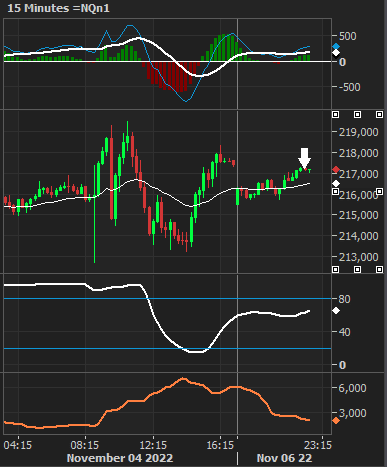This screenshot has width=387, height=467.
Task: Click the white diamond marker beside MACD axis
Action: [336, 53]
